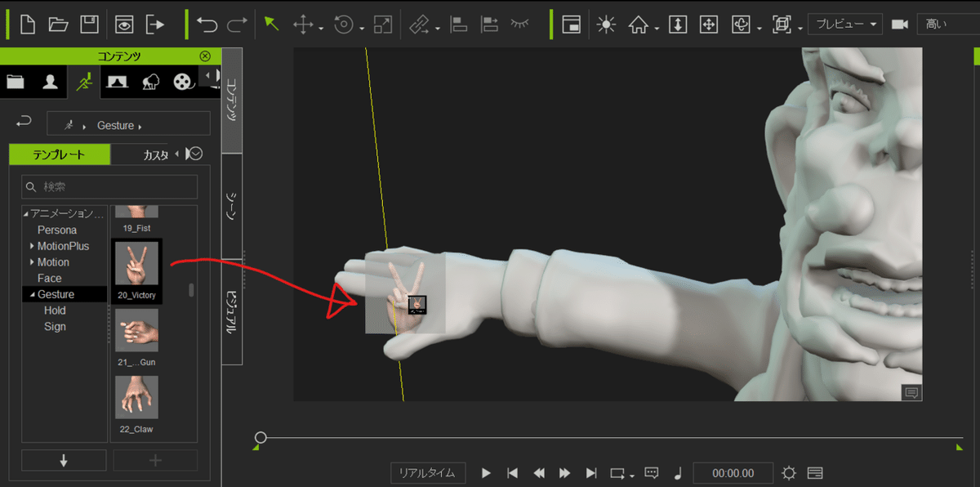
Task: Select camera zoom up-down arrows tool
Action: click(678, 25)
